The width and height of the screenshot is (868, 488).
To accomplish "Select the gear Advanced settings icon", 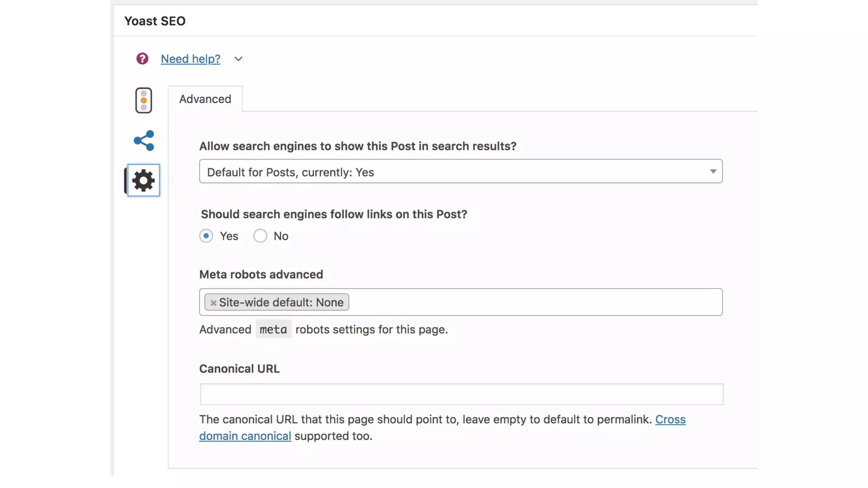I will click(144, 180).
